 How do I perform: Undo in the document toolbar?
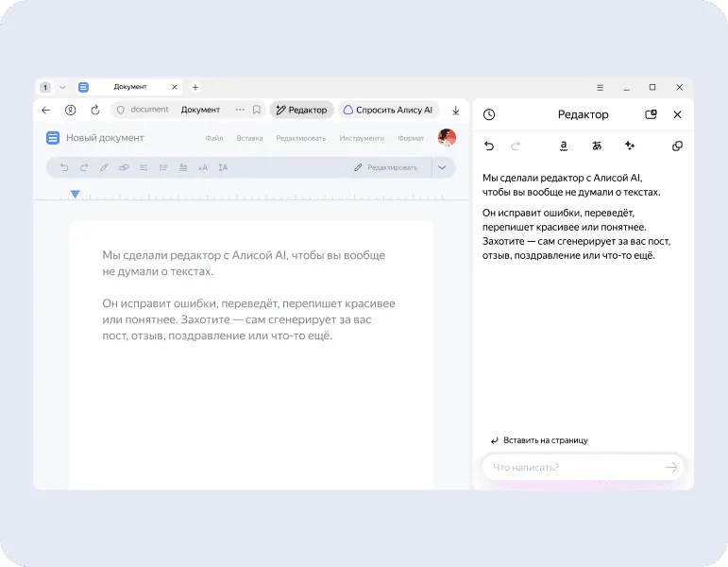pyautogui.click(x=64, y=167)
